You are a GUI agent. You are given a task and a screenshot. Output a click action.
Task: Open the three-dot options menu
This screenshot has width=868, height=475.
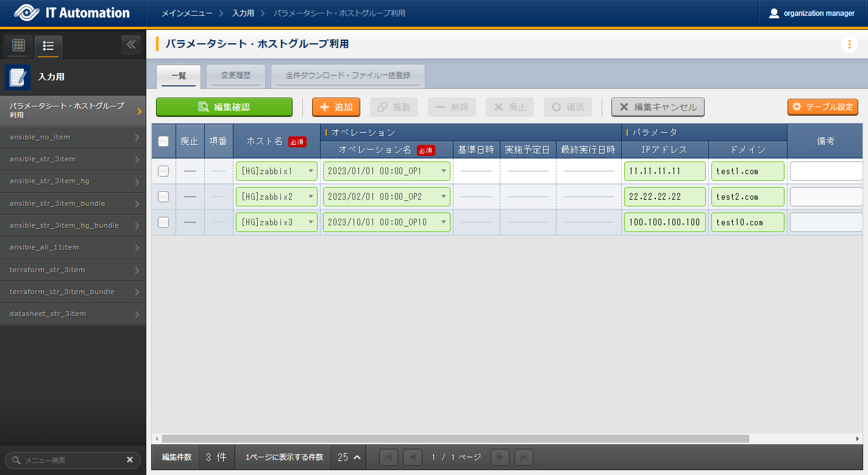click(849, 44)
